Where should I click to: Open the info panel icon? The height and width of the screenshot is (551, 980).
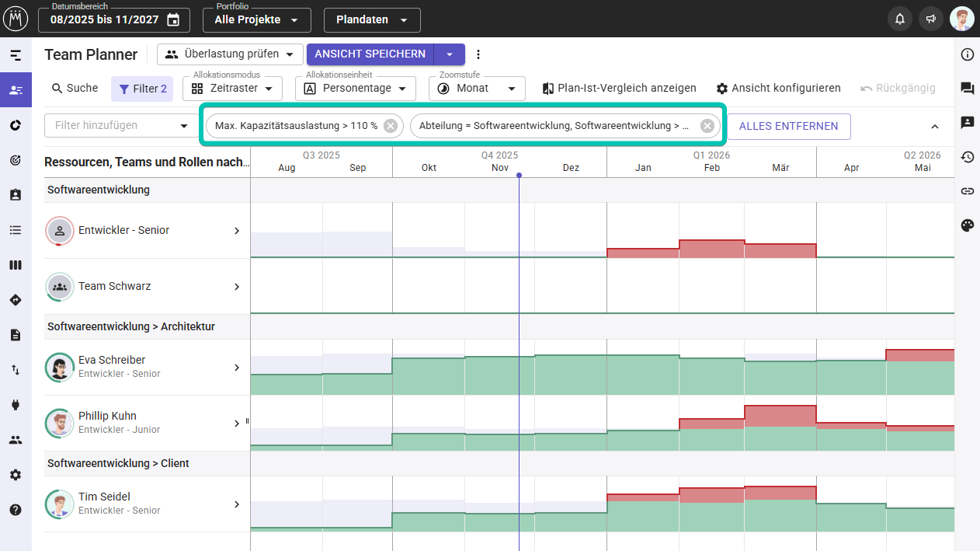click(967, 54)
